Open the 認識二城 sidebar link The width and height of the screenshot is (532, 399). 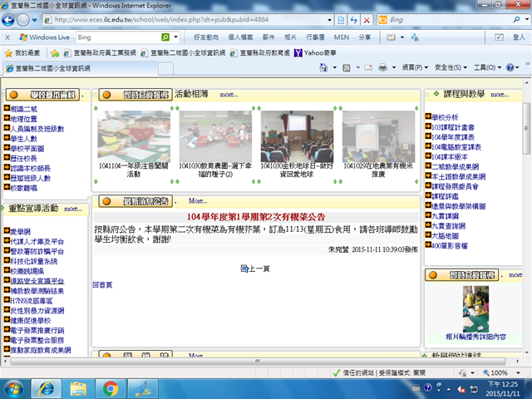click(22, 109)
